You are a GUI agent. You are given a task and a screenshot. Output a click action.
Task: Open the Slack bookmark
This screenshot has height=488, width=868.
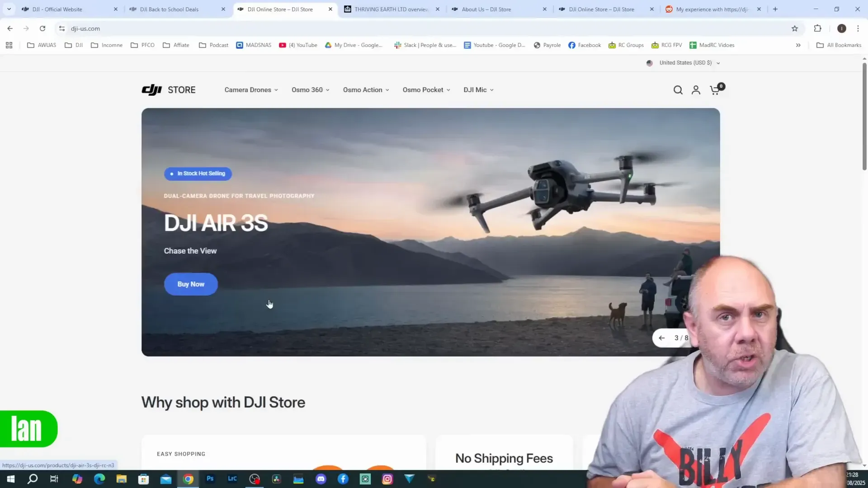tap(425, 45)
